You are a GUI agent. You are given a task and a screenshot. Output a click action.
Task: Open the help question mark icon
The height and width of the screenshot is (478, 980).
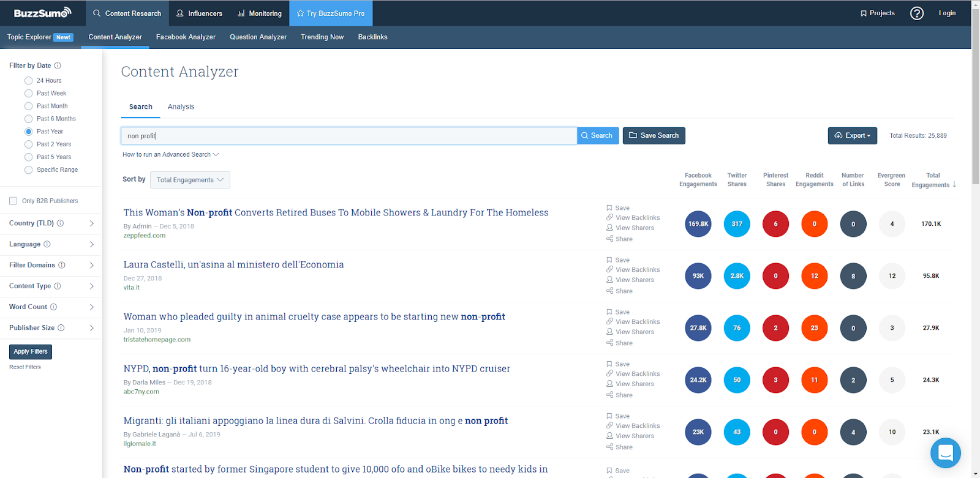click(917, 13)
